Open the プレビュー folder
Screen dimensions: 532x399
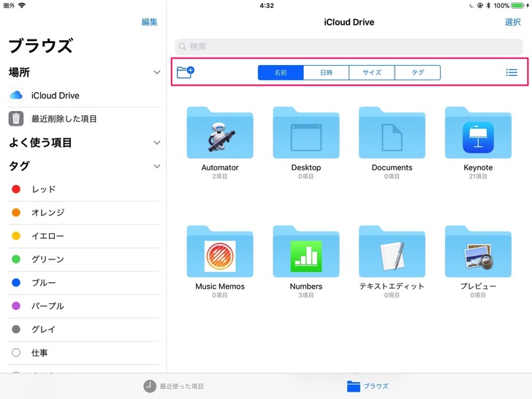[478, 251]
